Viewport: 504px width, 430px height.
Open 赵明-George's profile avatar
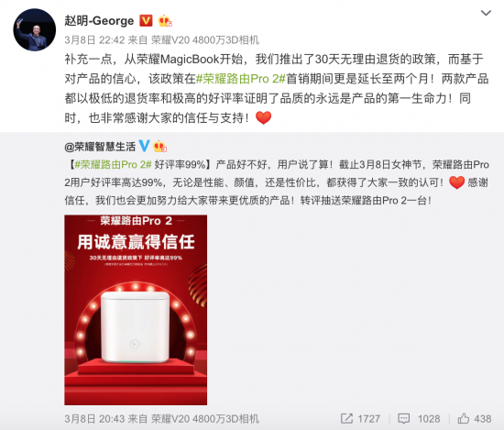(35, 30)
